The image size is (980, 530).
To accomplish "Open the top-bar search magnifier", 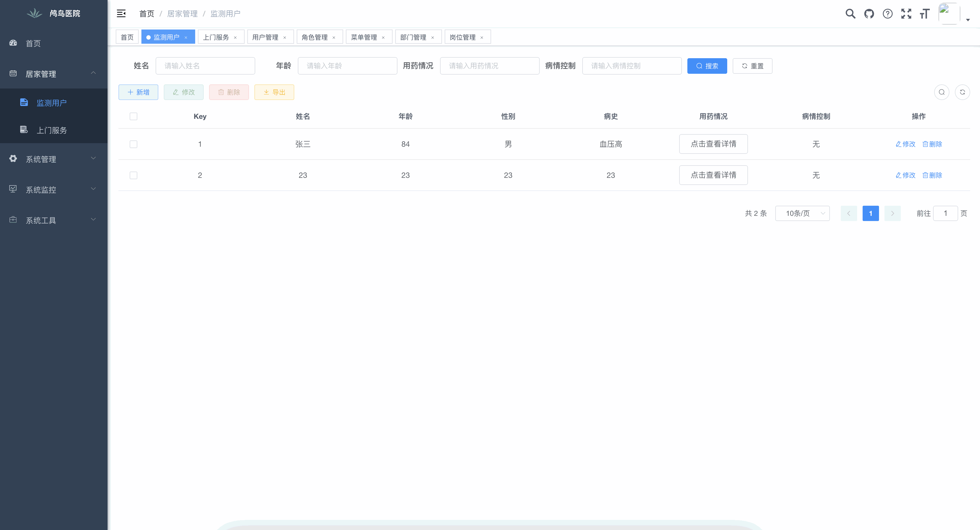I will coord(850,14).
